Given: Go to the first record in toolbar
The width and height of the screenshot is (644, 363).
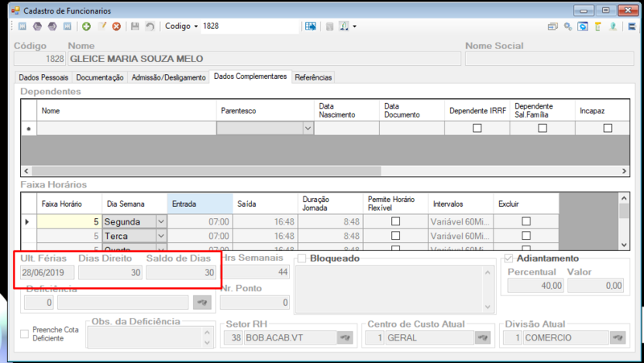Looking at the screenshot, I should (x=23, y=27).
